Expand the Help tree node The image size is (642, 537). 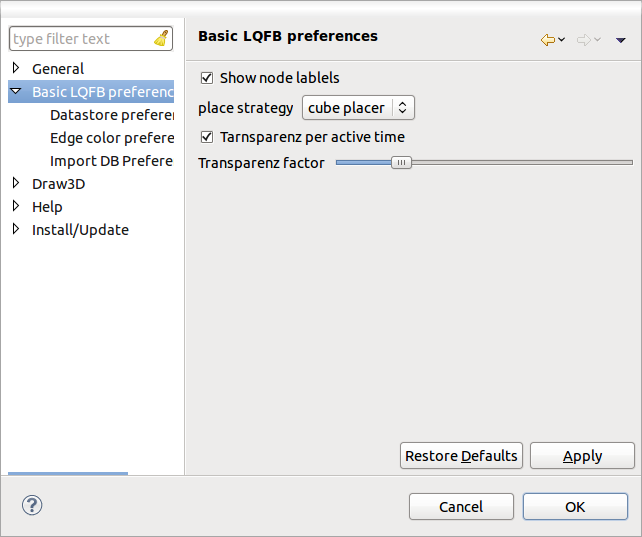point(16,207)
